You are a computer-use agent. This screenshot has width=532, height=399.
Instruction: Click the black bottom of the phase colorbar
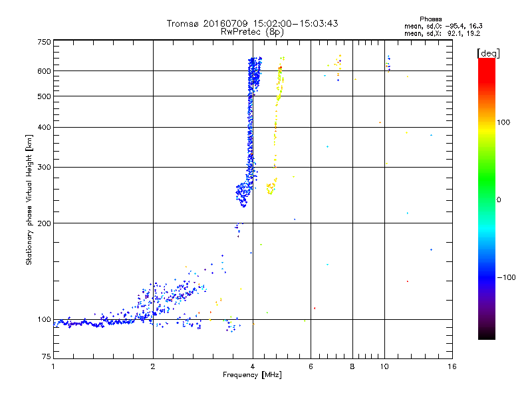tap(487, 334)
